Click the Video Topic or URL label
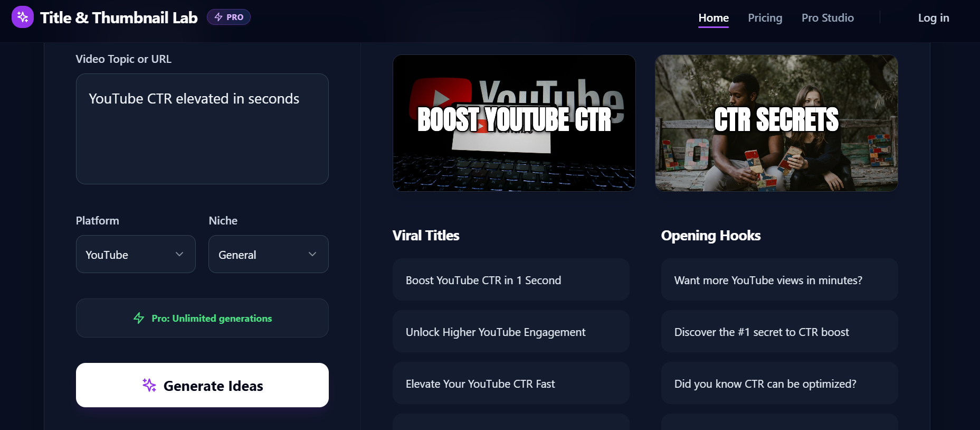 click(123, 59)
